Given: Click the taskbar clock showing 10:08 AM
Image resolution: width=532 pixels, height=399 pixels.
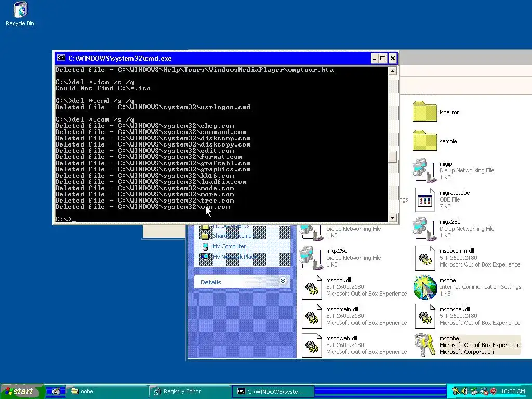Looking at the screenshot, I should (513, 391).
